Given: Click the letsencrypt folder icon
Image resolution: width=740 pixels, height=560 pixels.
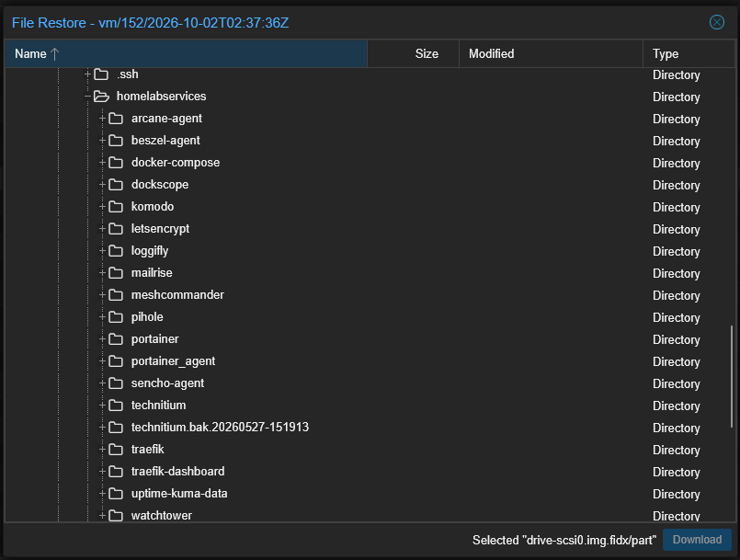Looking at the screenshot, I should pos(116,229).
